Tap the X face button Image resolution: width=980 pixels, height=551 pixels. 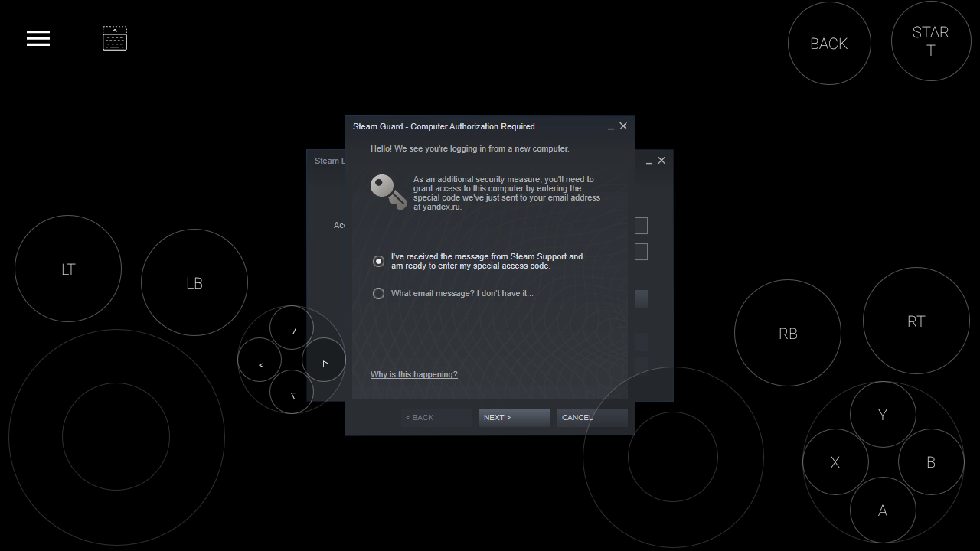[x=835, y=462]
